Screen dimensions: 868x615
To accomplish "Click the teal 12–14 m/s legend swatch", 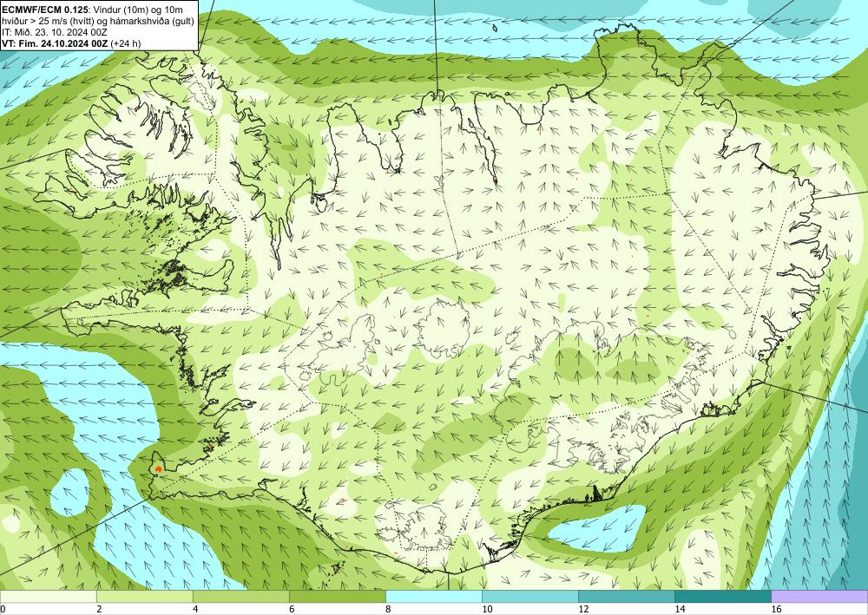I will [627, 596].
